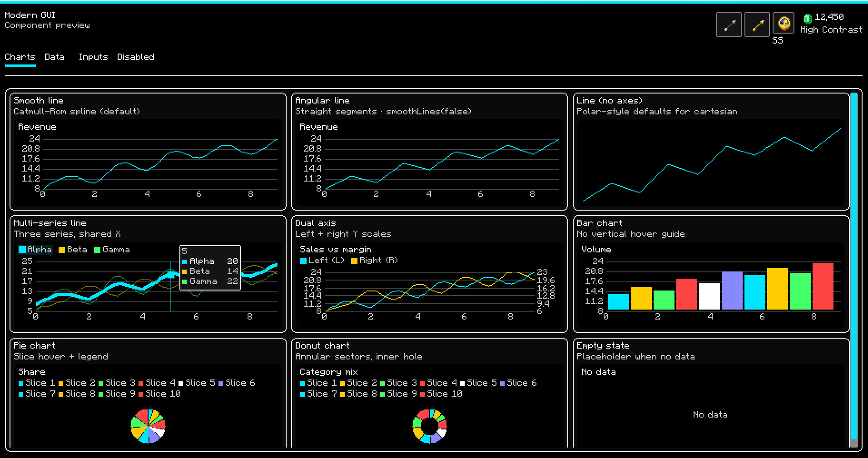The height and width of the screenshot is (458, 868).
Task: Click the High Contrast theme label
Action: pyautogui.click(x=831, y=30)
